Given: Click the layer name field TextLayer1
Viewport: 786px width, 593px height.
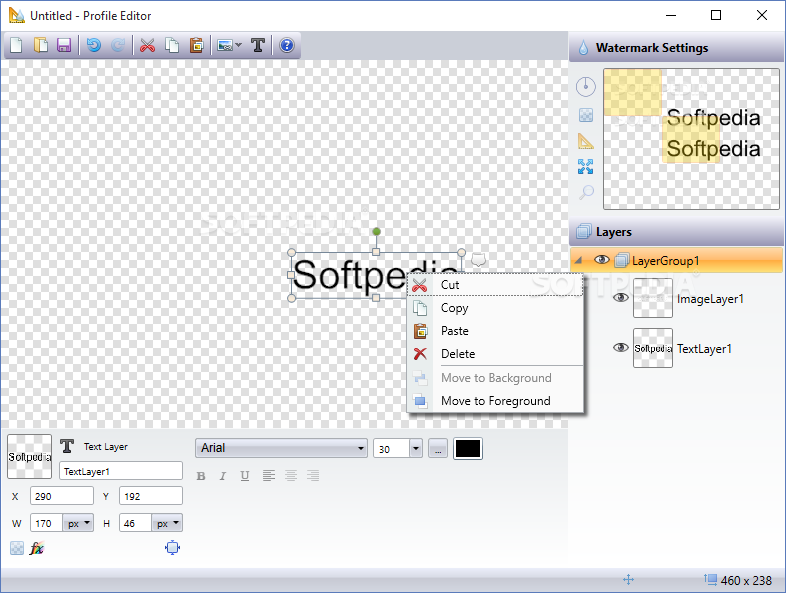Looking at the screenshot, I should click(x=121, y=471).
